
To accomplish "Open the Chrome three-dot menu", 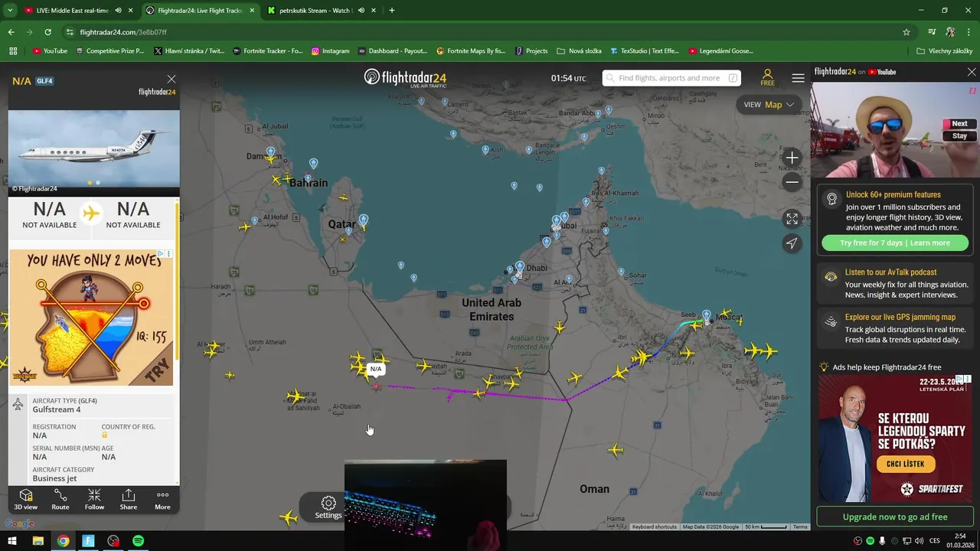I will click(969, 32).
